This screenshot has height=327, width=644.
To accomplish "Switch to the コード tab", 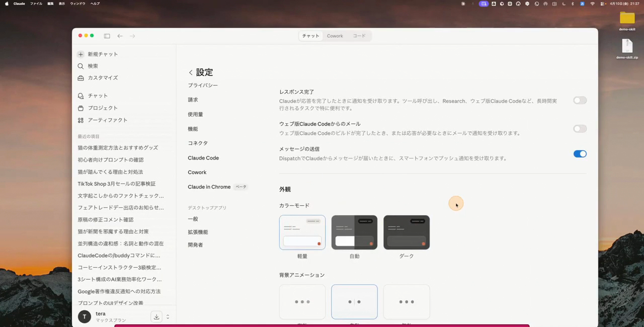I will [359, 36].
